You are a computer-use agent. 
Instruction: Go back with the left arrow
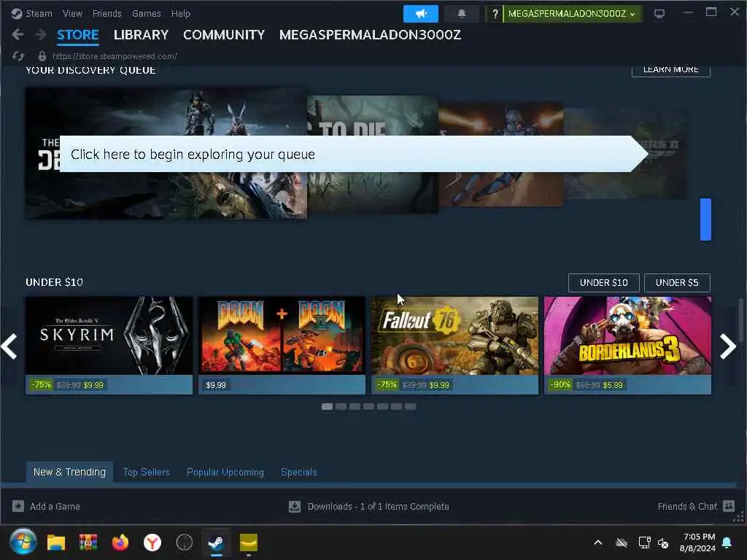pos(18,34)
